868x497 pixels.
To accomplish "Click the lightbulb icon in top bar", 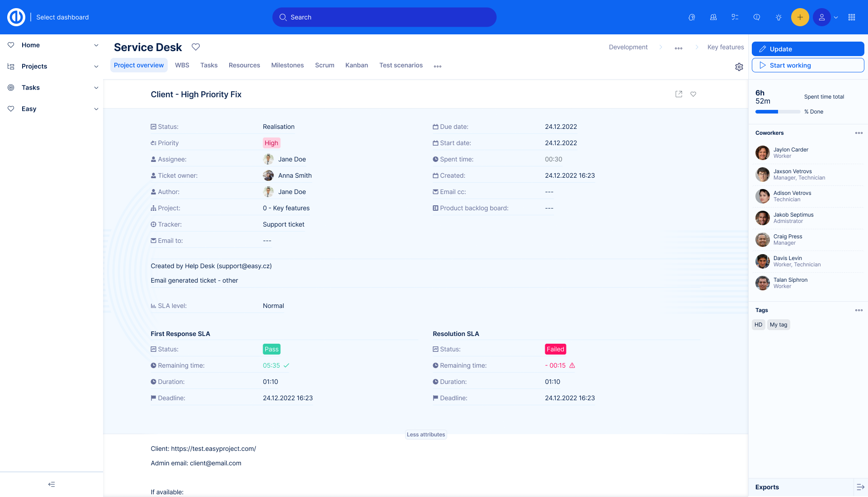I will (778, 17).
